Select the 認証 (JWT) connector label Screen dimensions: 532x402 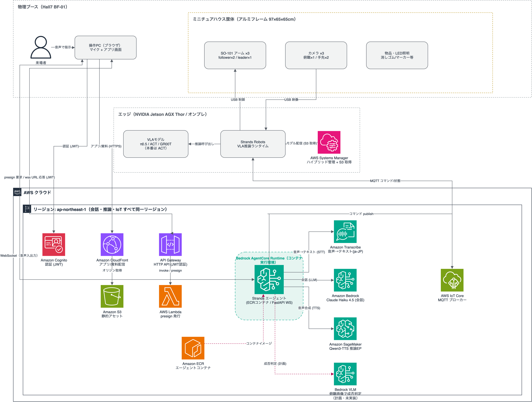70,146
